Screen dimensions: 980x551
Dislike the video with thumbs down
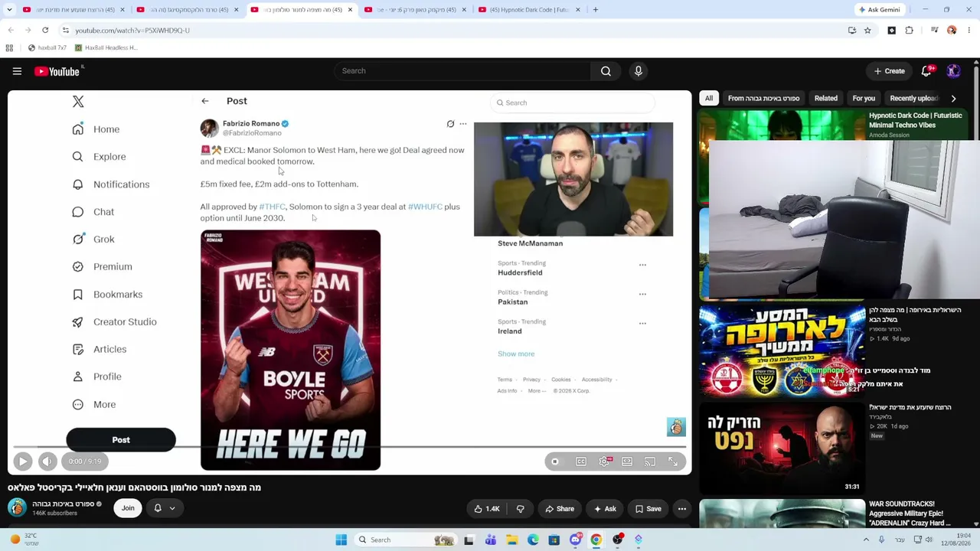point(520,509)
